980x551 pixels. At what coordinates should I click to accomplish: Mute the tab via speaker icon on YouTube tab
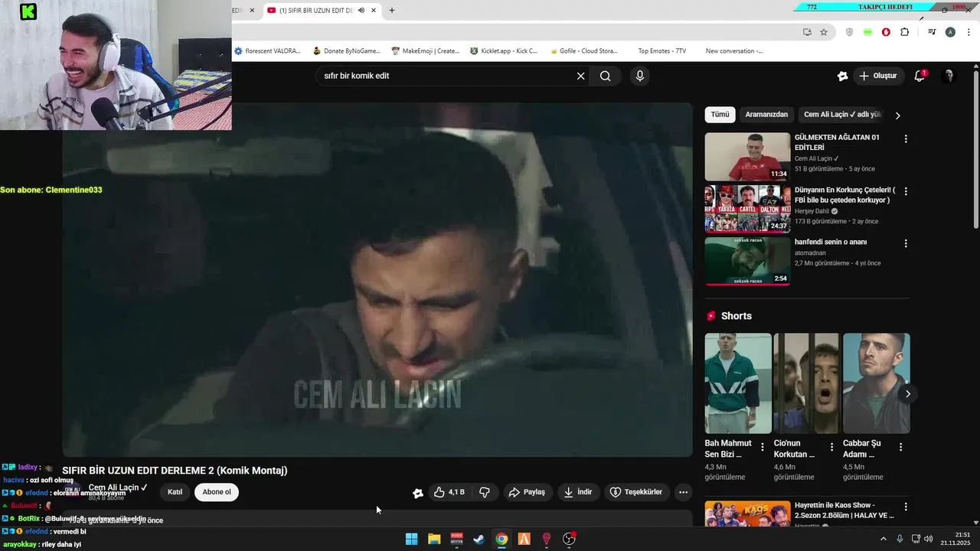(x=361, y=11)
